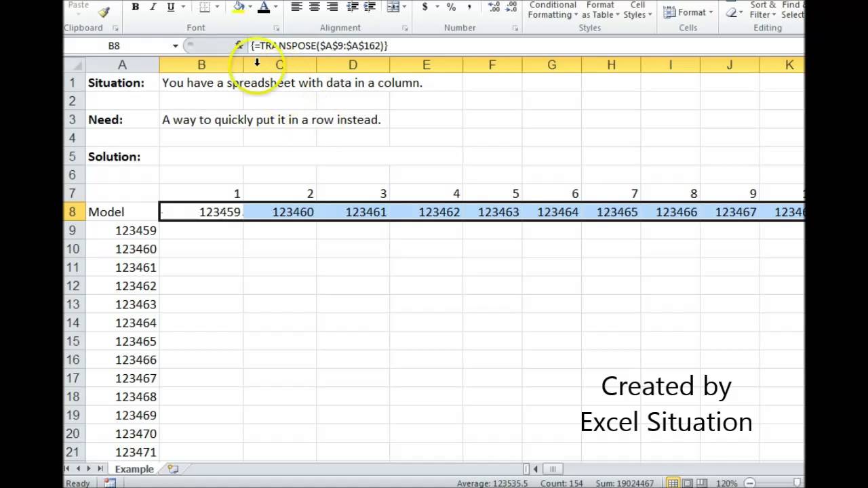Open the Number dialog launcher

pos(515,28)
